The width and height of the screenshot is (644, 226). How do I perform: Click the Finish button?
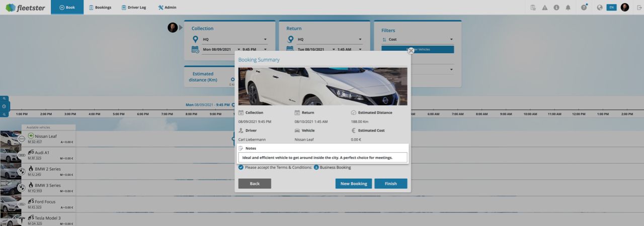click(x=391, y=184)
